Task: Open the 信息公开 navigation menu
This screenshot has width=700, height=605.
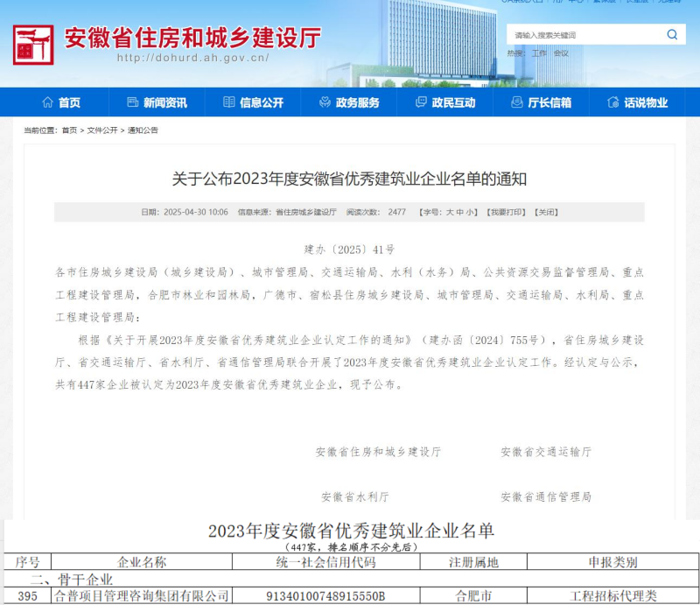Action: coord(261,102)
